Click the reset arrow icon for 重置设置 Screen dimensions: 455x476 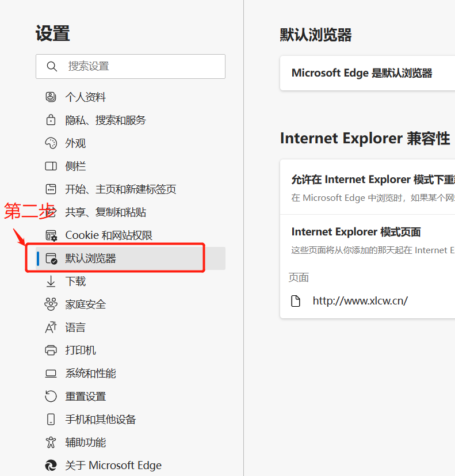[51, 397]
